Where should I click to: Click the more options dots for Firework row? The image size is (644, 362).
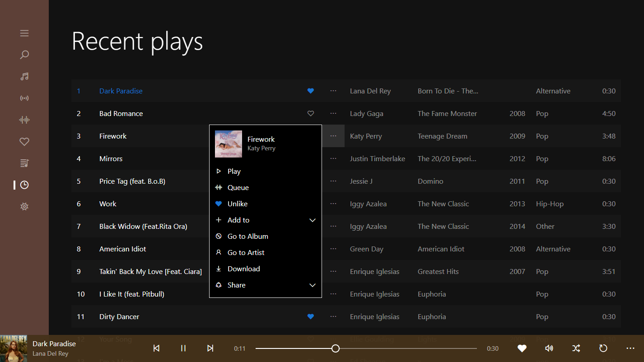(x=333, y=136)
